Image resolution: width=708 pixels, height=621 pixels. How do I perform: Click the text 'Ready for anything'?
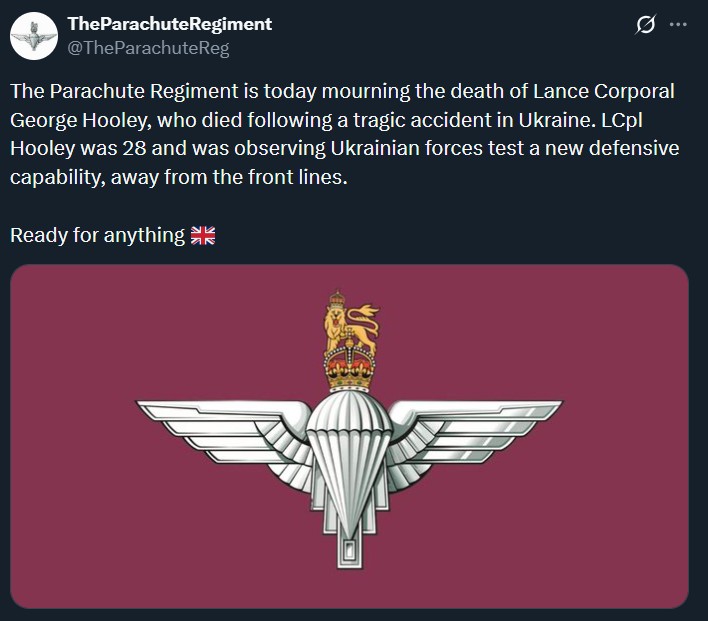click(x=97, y=236)
